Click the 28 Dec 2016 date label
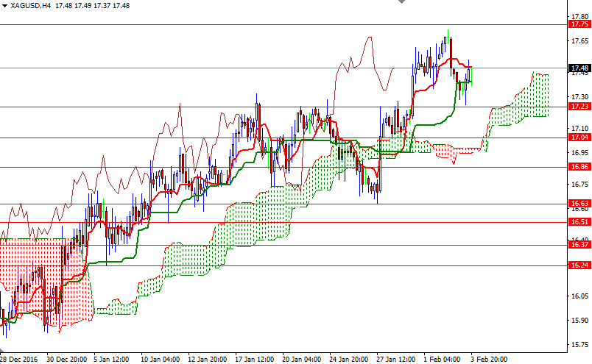Image resolution: width=592 pixels, height=364 pixels. [x=19, y=359]
